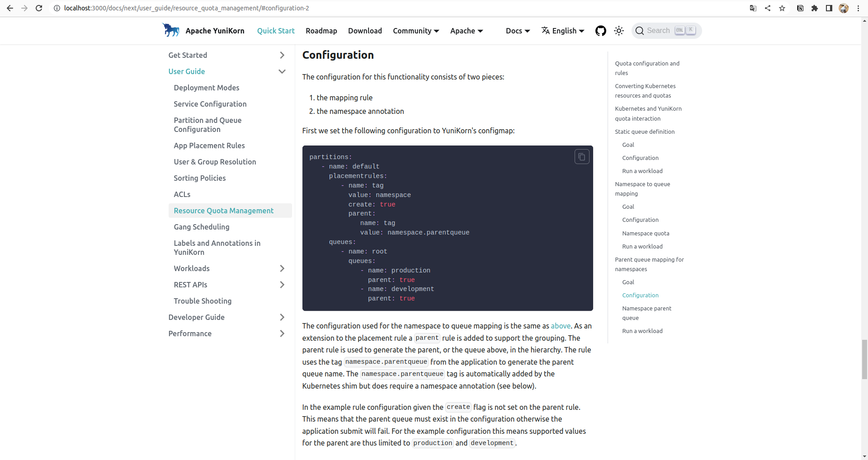Open the GitHub repository icon
This screenshot has height=460, width=868.
pos(600,31)
